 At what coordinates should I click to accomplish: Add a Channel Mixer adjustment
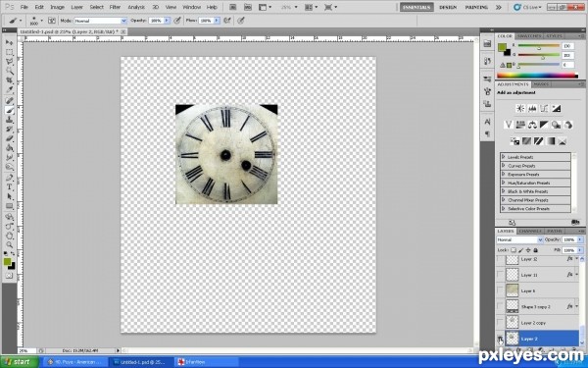568,125
